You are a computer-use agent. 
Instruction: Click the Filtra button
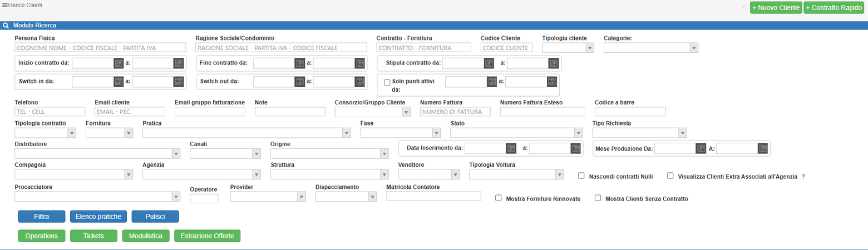[42, 217]
